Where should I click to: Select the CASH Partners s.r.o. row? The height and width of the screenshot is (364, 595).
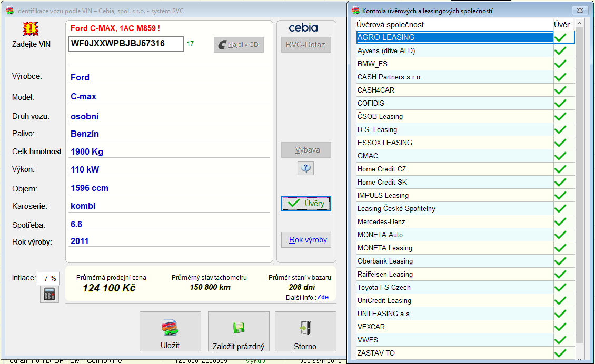pyautogui.click(x=465, y=77)
